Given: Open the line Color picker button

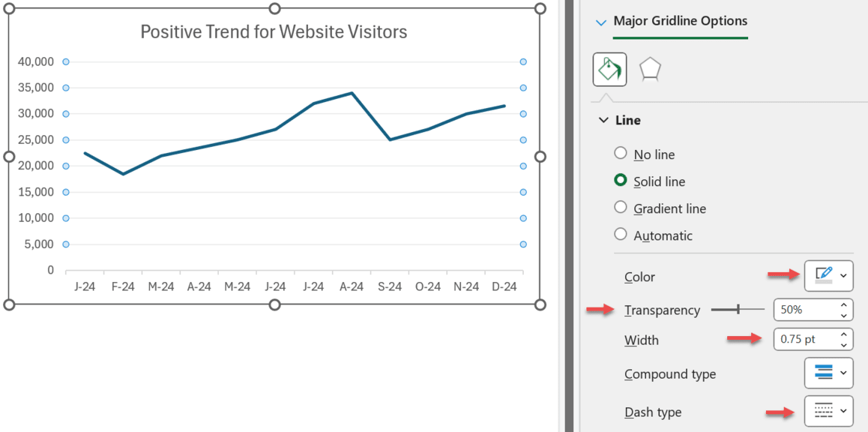Looking at the screenshot, I should [828, 276].
